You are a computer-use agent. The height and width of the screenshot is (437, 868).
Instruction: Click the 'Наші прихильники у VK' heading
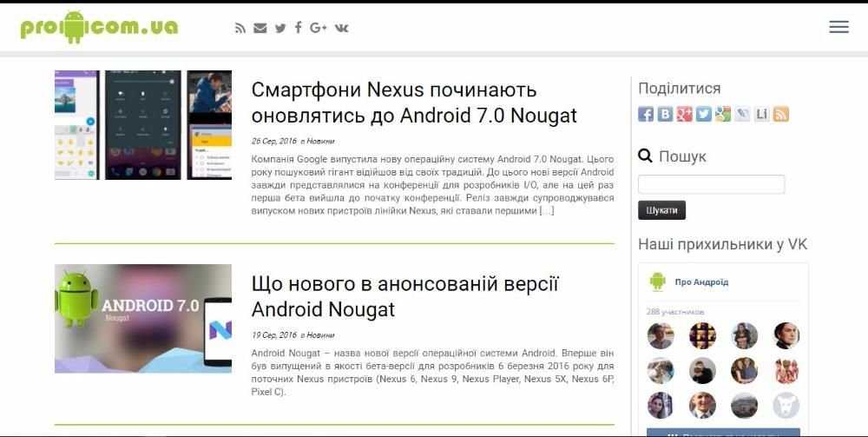[x=722, y=244]
